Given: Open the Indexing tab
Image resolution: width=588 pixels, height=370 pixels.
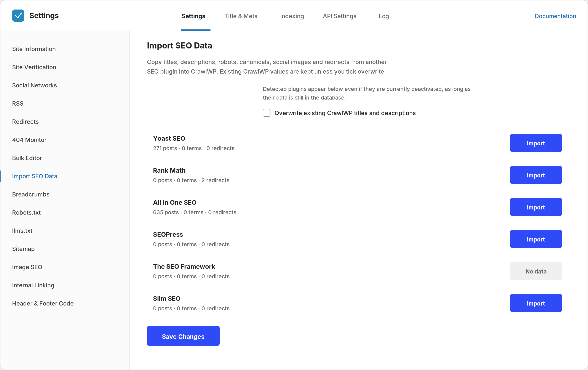Looking at the screenshot, I should pyautogui.click(x=292, y=16).
